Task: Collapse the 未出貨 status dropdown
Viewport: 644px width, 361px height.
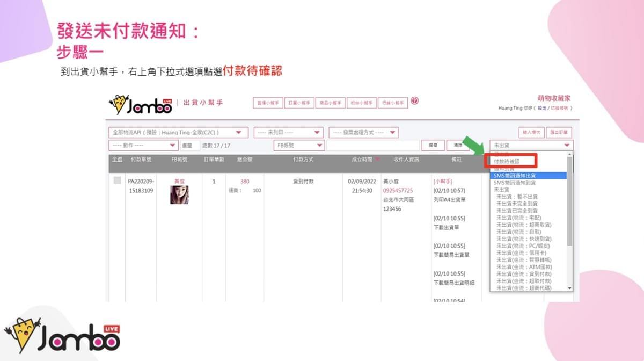Action: [x=531, y=145]
